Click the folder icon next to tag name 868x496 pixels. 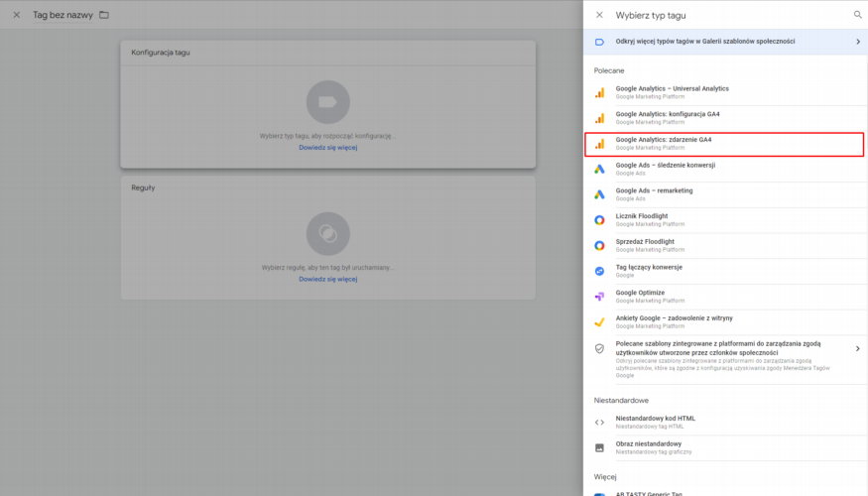click(x=104, y=15)
